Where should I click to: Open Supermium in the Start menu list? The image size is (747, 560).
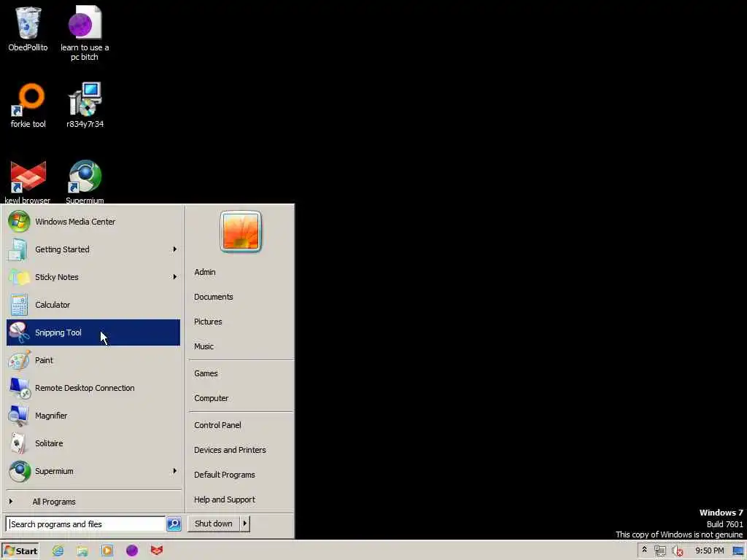click(x=93, y=471)
